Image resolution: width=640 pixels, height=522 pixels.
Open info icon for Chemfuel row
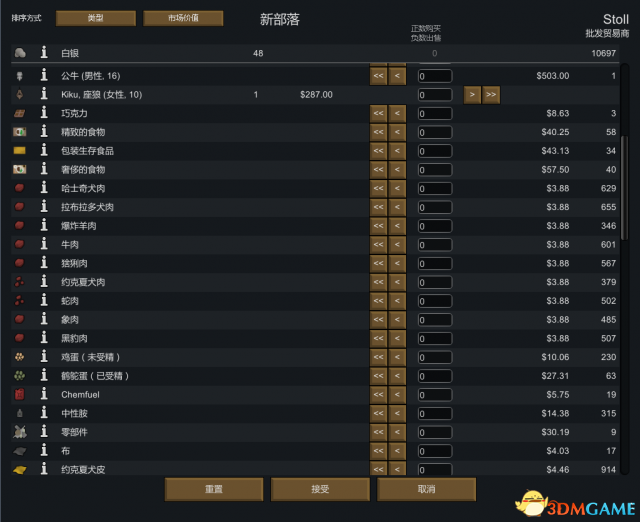44,395
